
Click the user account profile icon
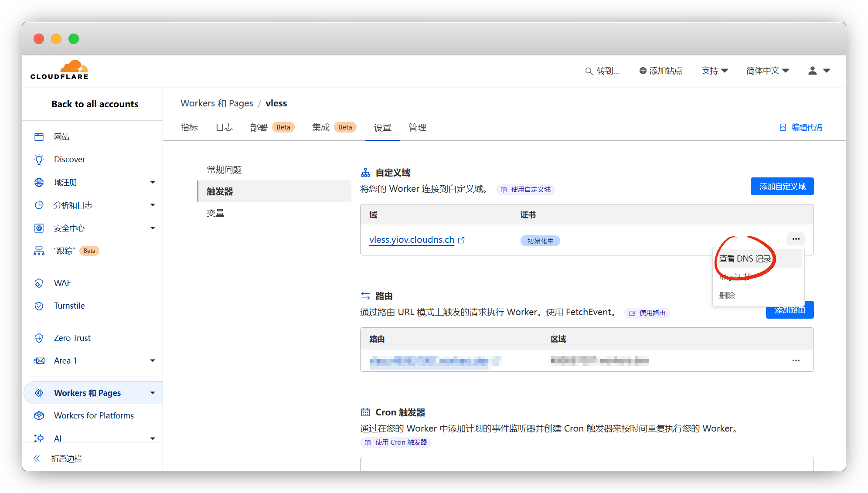(x=812, y=71)
